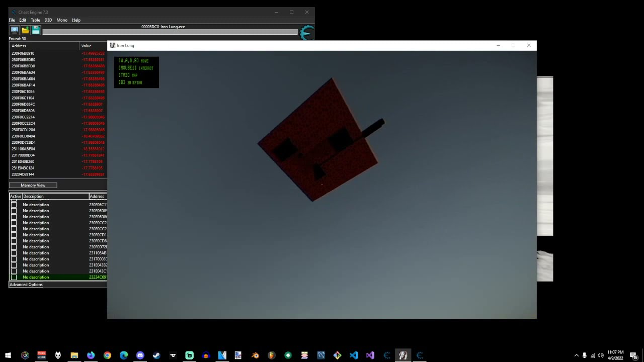Select found address 231106ABE04
644x362 pixels.
pos(23,149)
